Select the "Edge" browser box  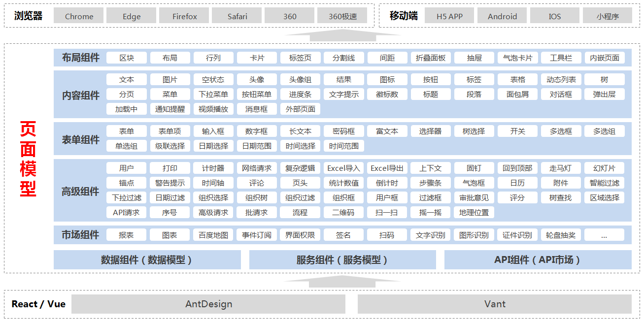pos(132,16)
